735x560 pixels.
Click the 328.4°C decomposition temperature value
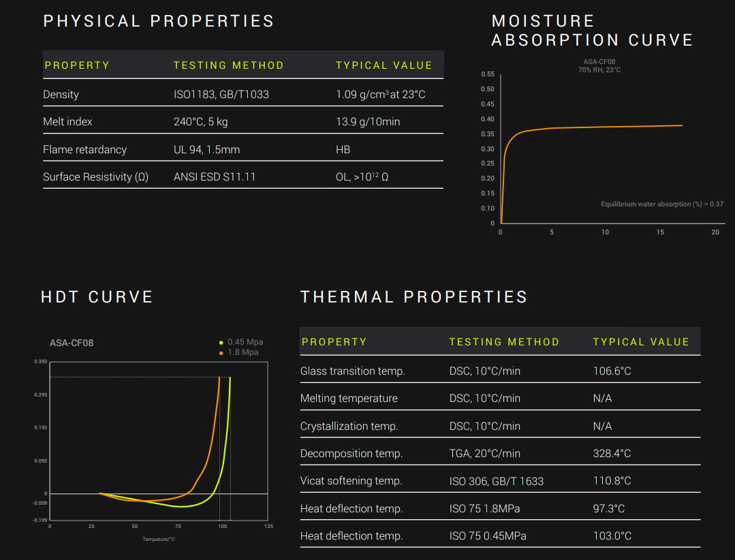point(612,454)
